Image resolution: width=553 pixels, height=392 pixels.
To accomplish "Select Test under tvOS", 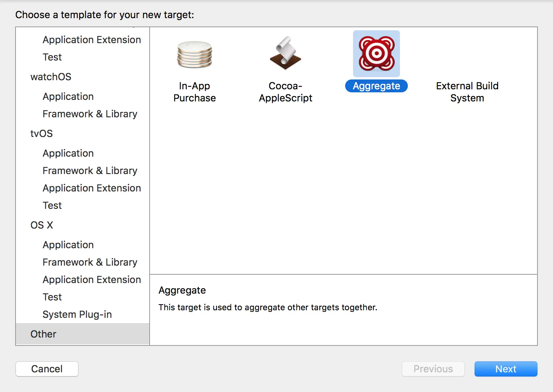I will (52, 205).
